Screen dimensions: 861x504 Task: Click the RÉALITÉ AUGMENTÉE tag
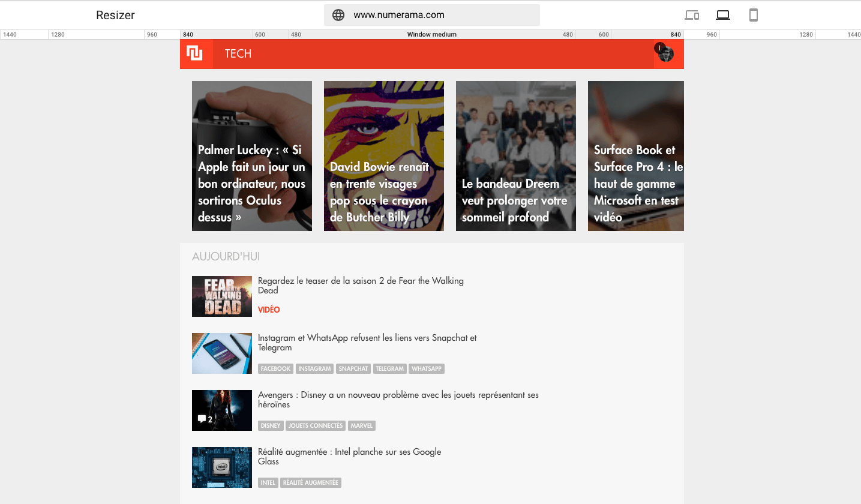(x=311, y=482)
